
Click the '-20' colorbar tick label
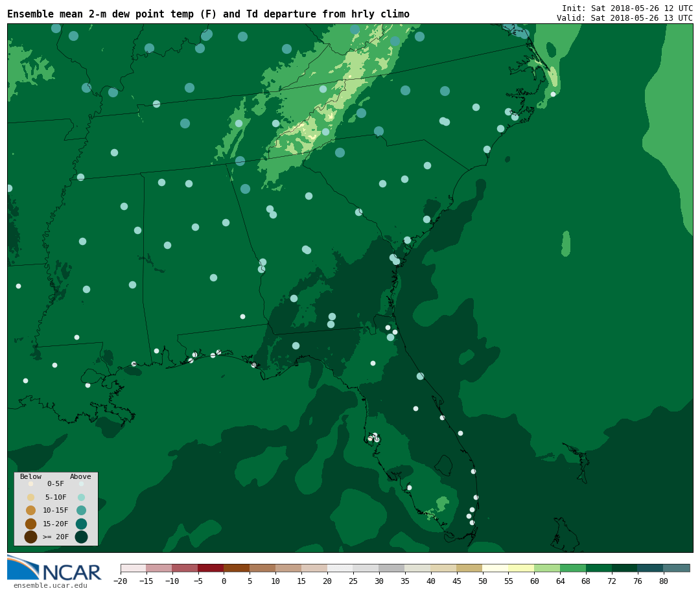[x=120, y=581]
